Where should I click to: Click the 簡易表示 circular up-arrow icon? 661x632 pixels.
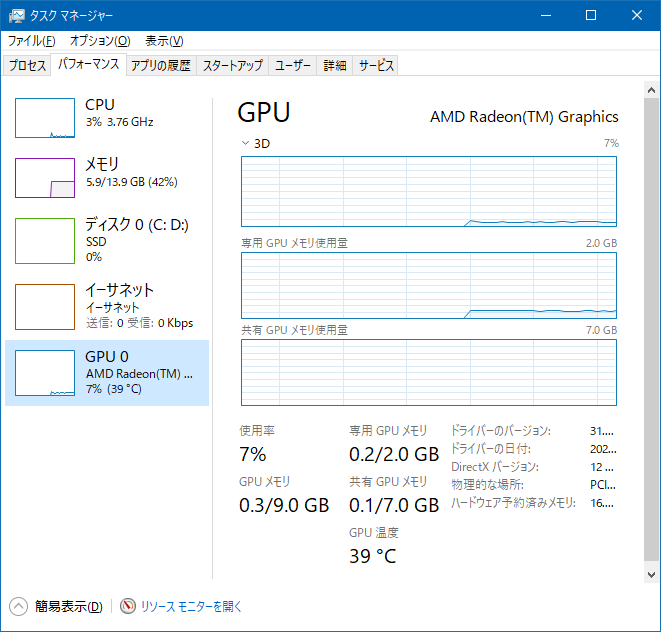18,607
